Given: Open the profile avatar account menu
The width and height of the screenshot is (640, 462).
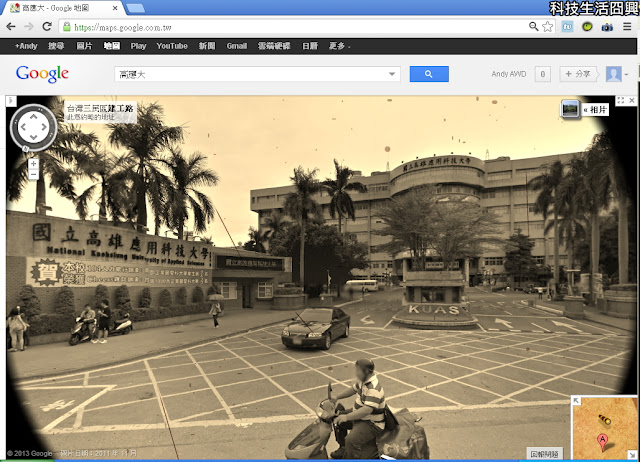Looking at the screenshot, I should [x=616, y=74].
